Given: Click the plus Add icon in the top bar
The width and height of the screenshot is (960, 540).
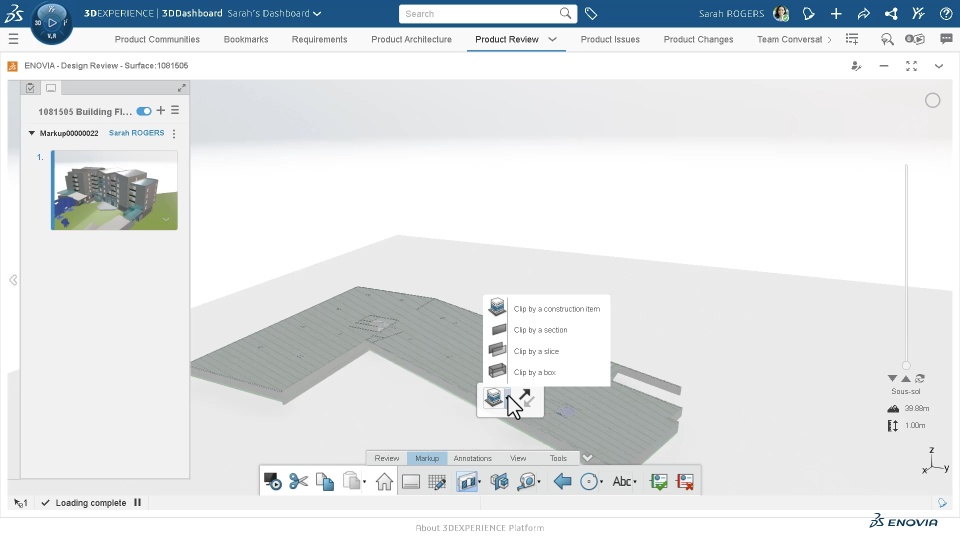Looking at the screenshot, I should pyautogui.click(x=836, y=13).
